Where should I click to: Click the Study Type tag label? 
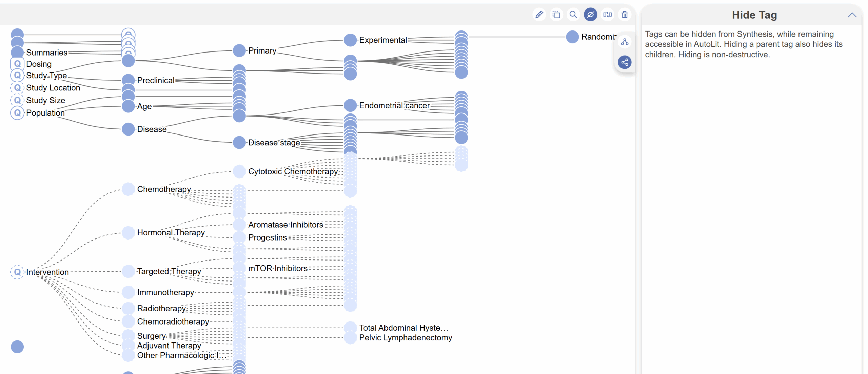click(46, 76)
